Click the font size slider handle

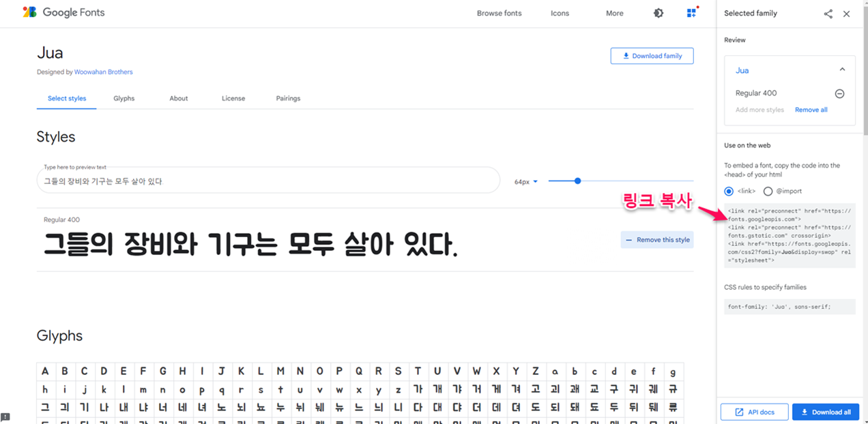click(578, 181)
